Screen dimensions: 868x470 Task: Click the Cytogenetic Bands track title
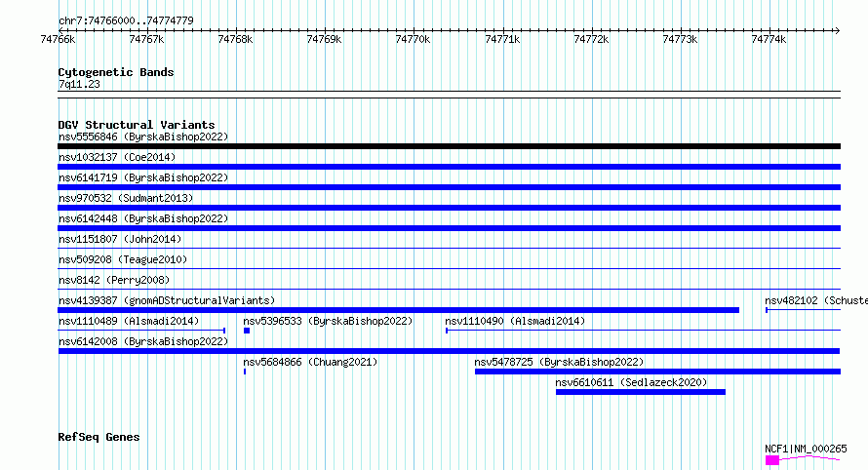coord(116,72)
